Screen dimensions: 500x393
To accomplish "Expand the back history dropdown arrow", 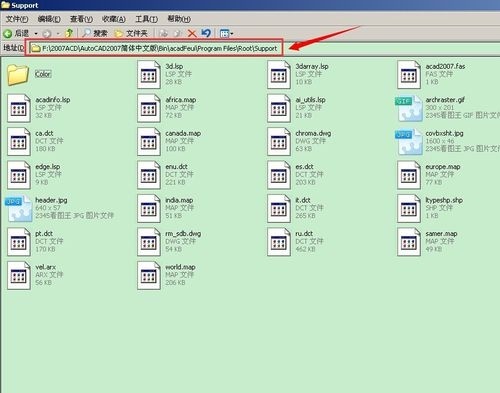I will click(x=36, y=34).
